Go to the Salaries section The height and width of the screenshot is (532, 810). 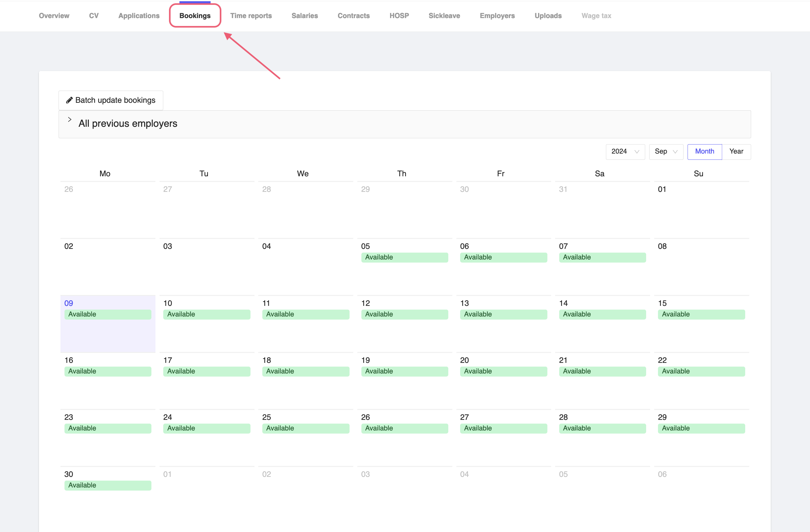pyautogui.click(x=304, y=16)
